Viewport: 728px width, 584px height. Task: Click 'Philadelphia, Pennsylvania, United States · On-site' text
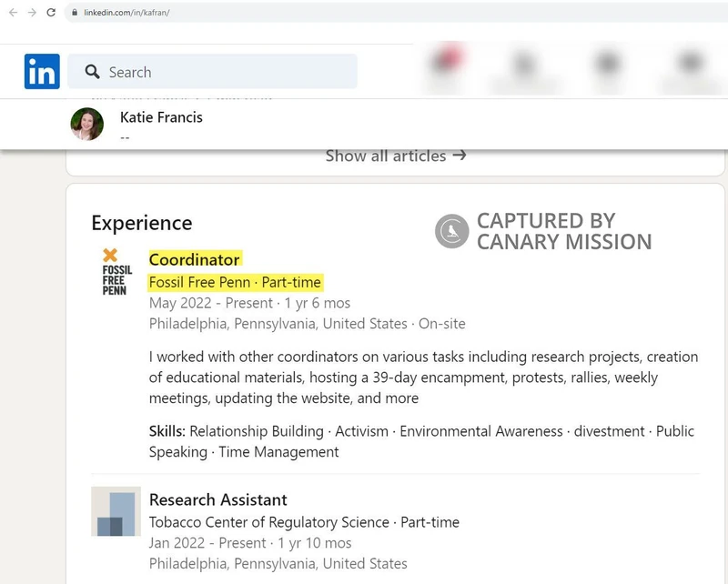tap(307, 324)
